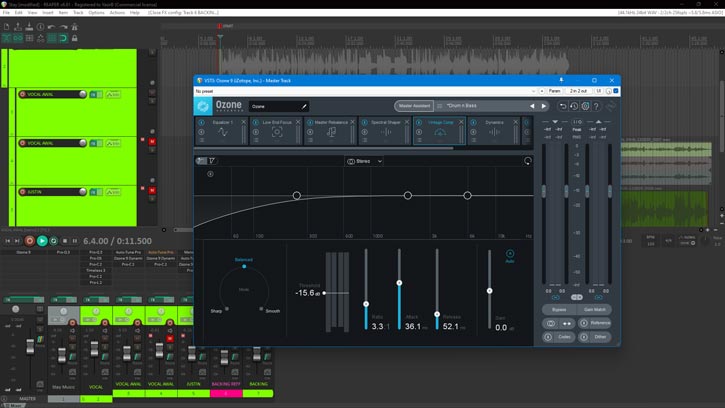This screenshot has height=408, width=725.
Task: Open Stereo channel mode dropdown
Action: coord(364,161)
